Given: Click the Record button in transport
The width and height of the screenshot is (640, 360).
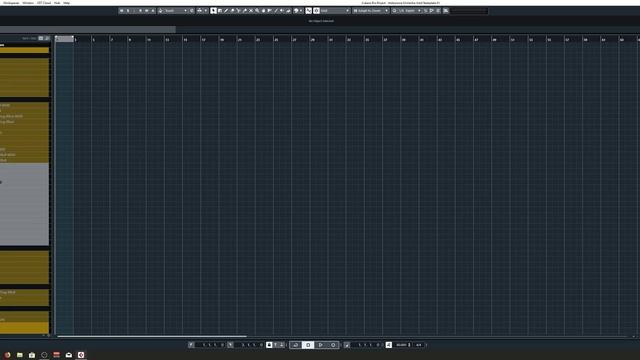Looking at the screenshot, I should point(333,345).
